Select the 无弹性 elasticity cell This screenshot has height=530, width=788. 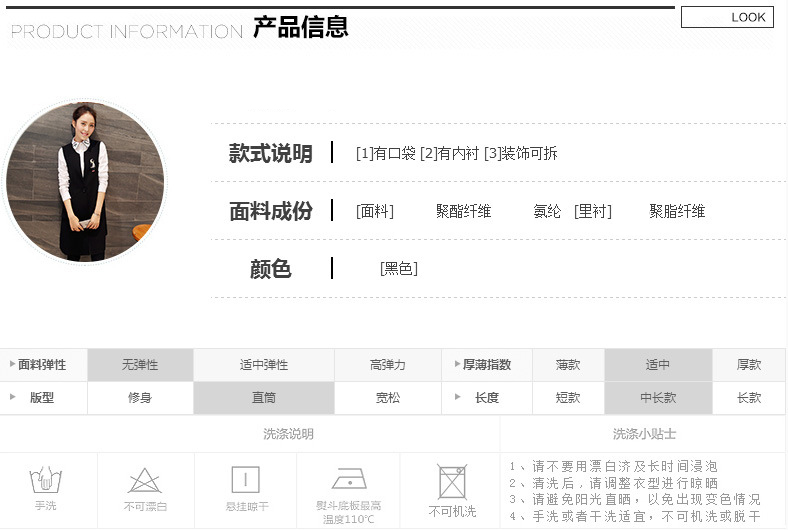pyautogui.click(x=140, y=365)
